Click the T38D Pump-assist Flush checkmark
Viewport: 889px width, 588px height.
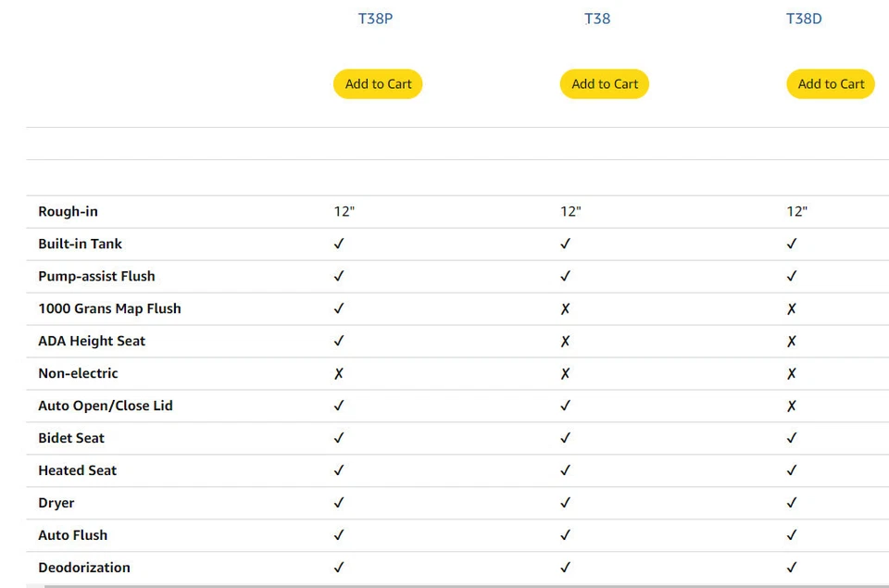tap(792, 276)
